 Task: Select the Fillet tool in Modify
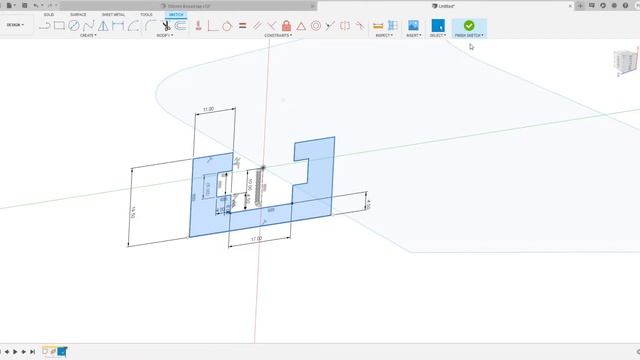(151, 26)
